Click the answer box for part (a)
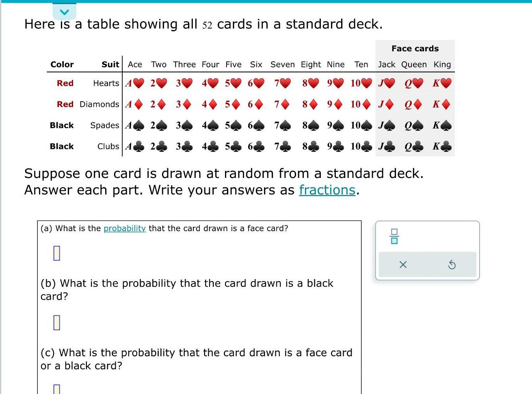Image resolution: width=532 pixels, height=394 pixels. [x=56, y=252]
